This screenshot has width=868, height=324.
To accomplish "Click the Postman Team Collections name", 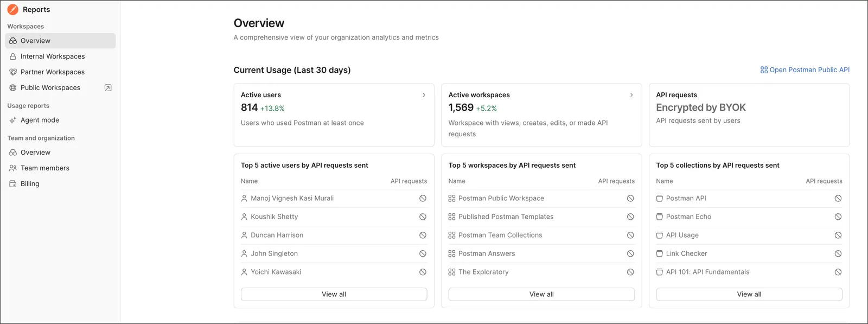I will coord(500,236).
